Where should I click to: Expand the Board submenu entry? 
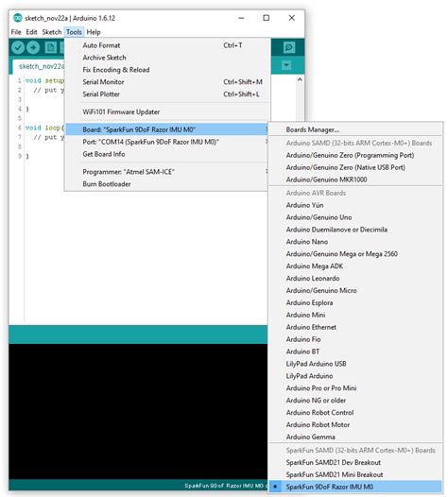tap(167, 129)
